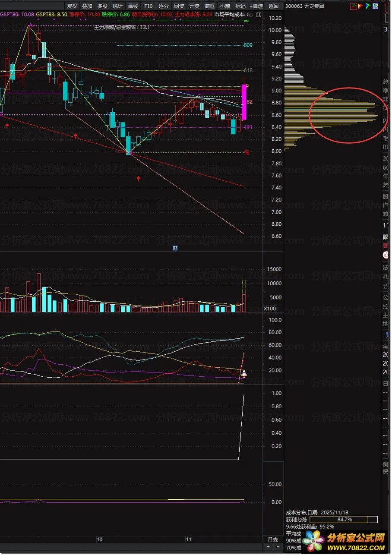
Task: Click the 明日涨停价: 10.92 label
Action: point(152,14)
